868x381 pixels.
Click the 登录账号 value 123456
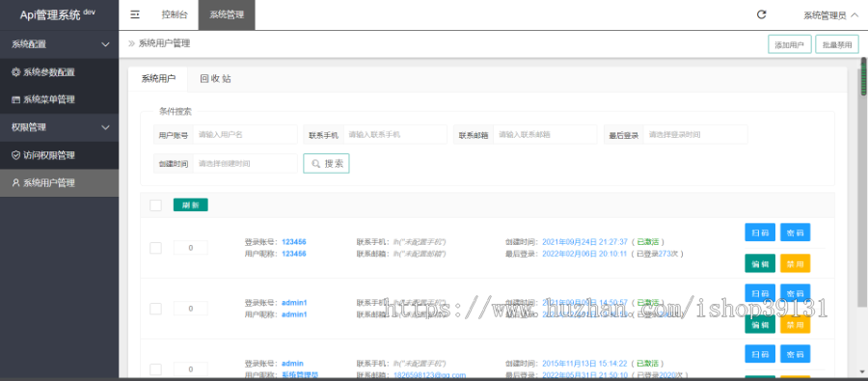[x=294, y=242]
